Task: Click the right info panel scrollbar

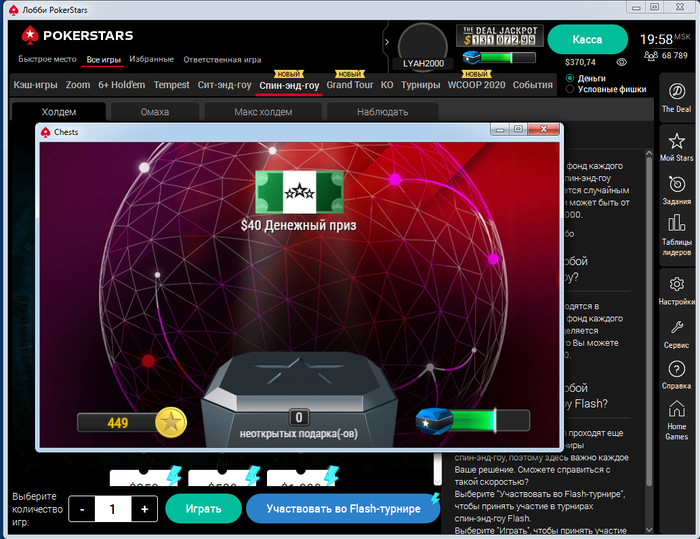Action: click(x=649, y=322)
